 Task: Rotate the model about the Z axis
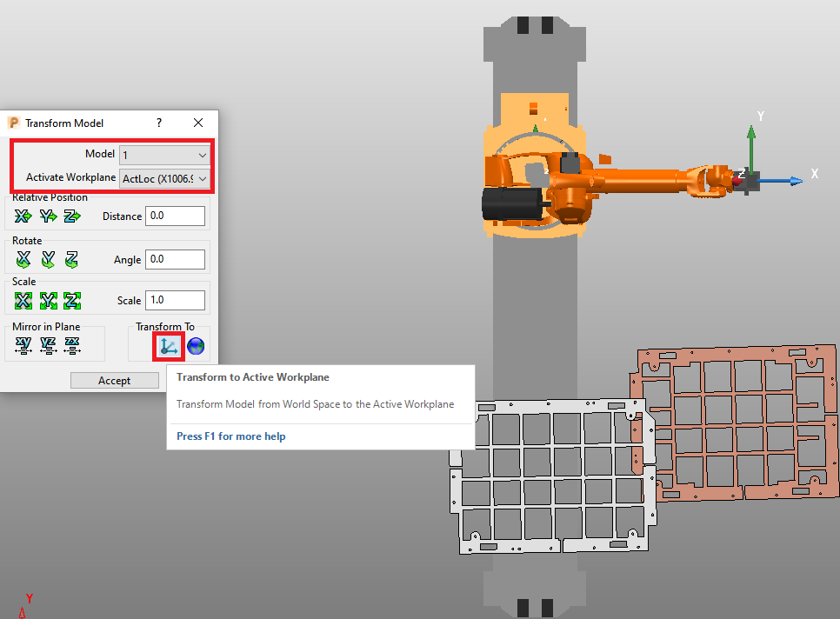coord(73,258)
